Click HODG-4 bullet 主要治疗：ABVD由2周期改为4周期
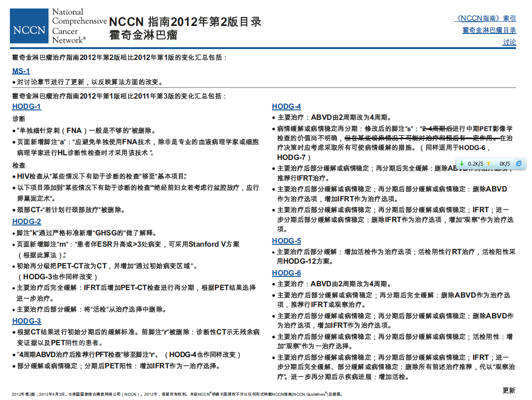Viewport: 532px width, 400px height. click(x=332, y=117)
